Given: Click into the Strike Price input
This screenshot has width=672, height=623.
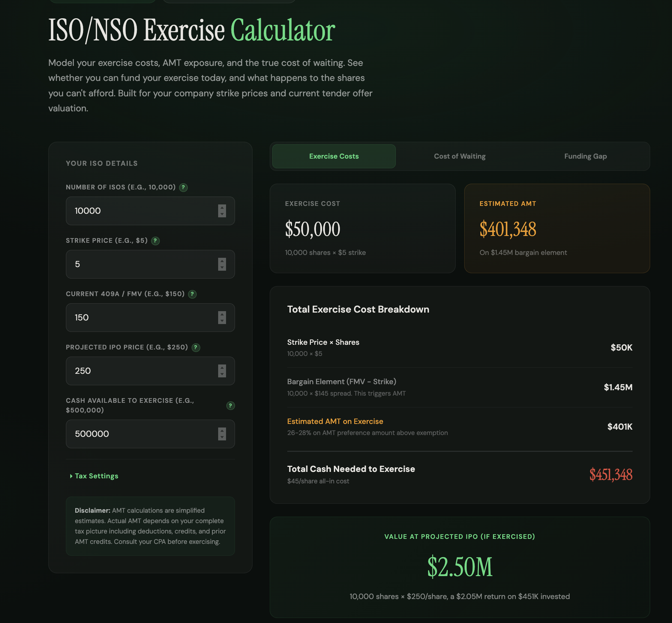Looking at the screenshot, I should point(143,264).
